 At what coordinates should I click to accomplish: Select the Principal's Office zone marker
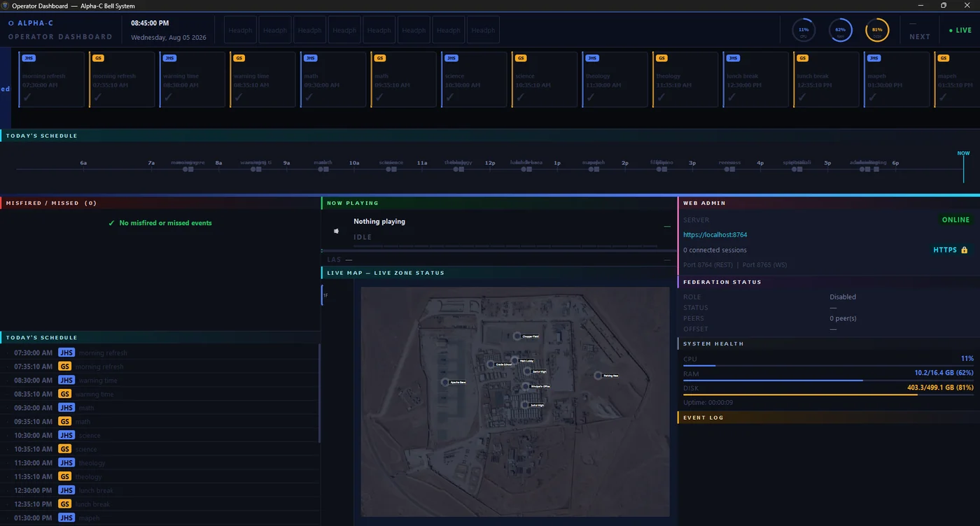(525, 386)
